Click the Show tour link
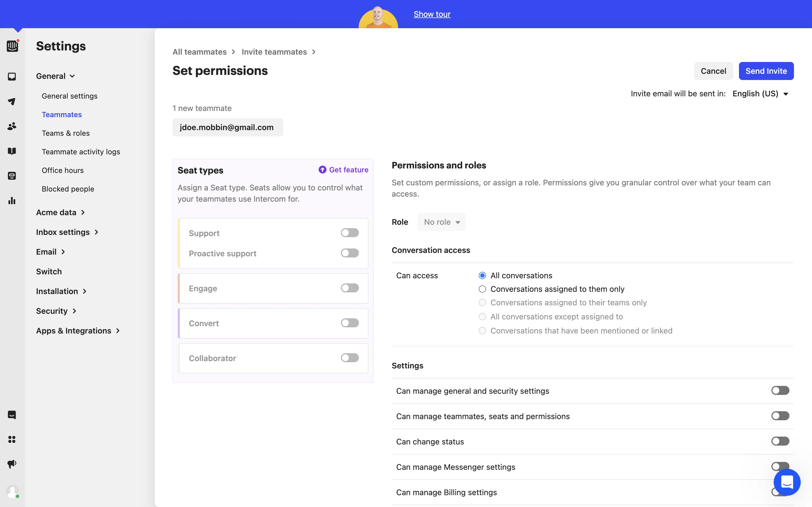 coord(432,14)
